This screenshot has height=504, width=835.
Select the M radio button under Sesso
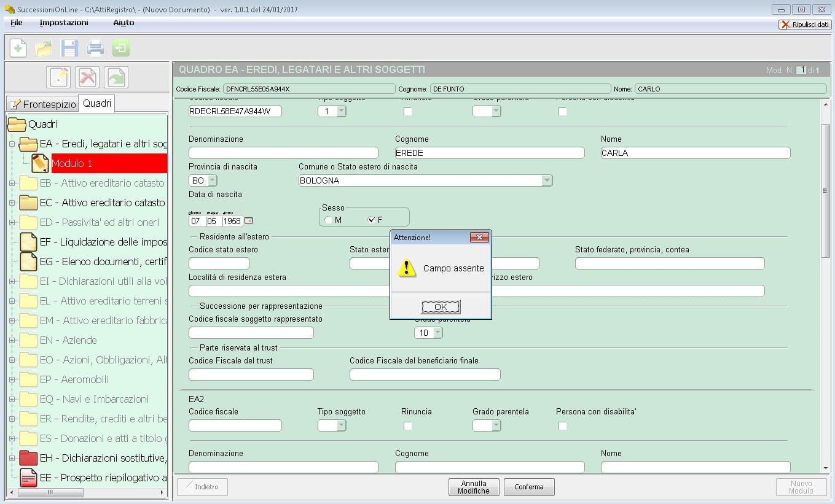tap(329, 220)
